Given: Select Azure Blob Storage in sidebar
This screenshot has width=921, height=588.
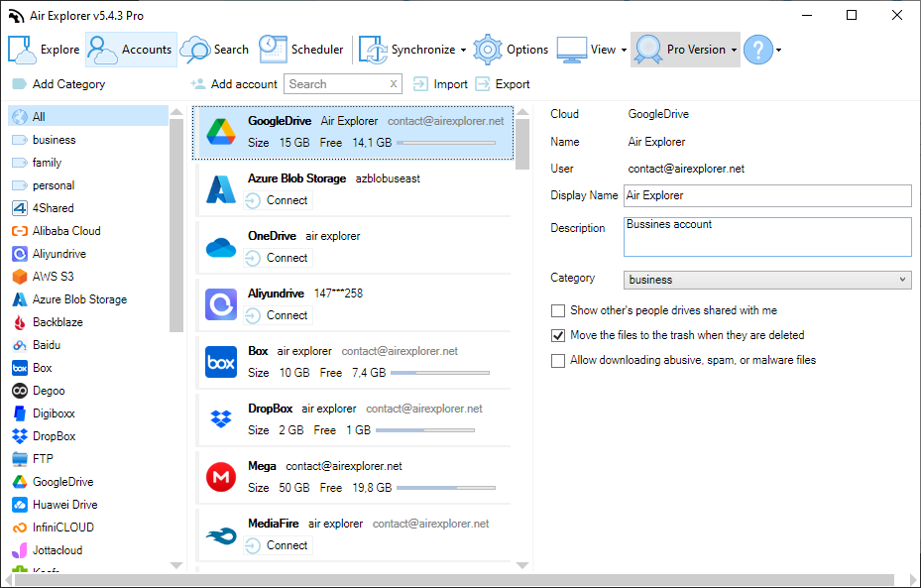Looking at the screenshot, I should [x=88, y=299].
